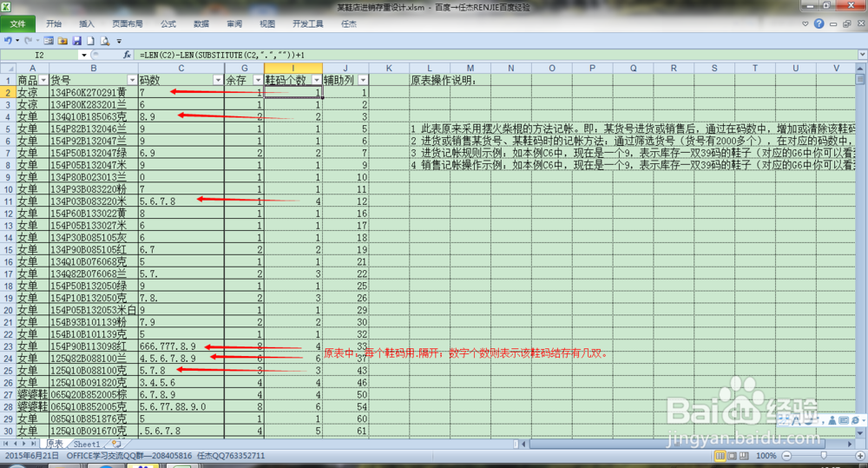Select row 11 header
The width and height of the screenshot is (868, 468).
pos(8,201)
